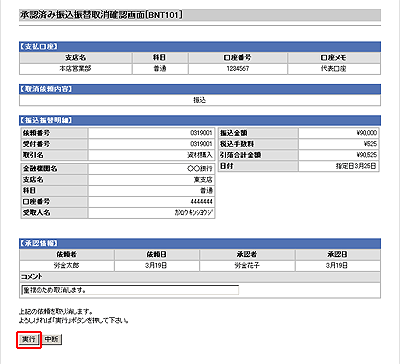Viewport: 400px width, 364px height.
Task: Click the 口座メモ column header
Action: (x=334, y=58)
